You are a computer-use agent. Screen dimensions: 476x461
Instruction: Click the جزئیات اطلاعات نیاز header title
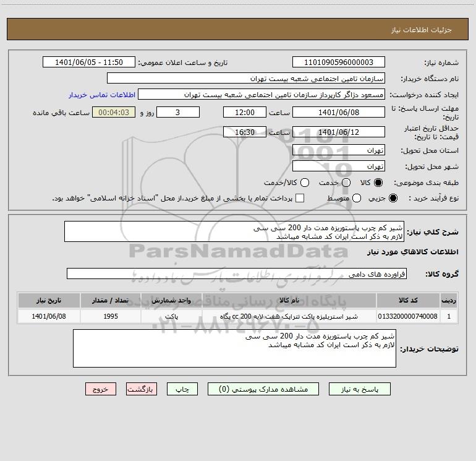click(421, 30)
